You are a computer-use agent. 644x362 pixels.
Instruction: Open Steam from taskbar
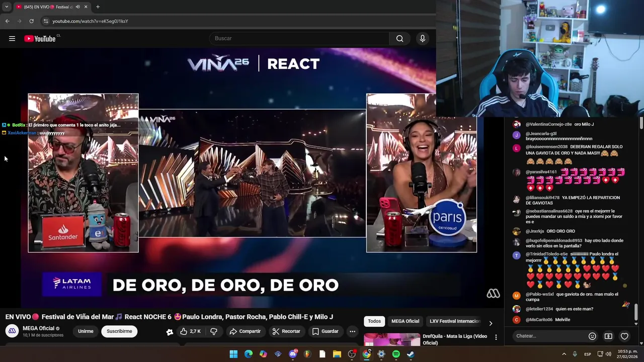[x=411, y=354]
